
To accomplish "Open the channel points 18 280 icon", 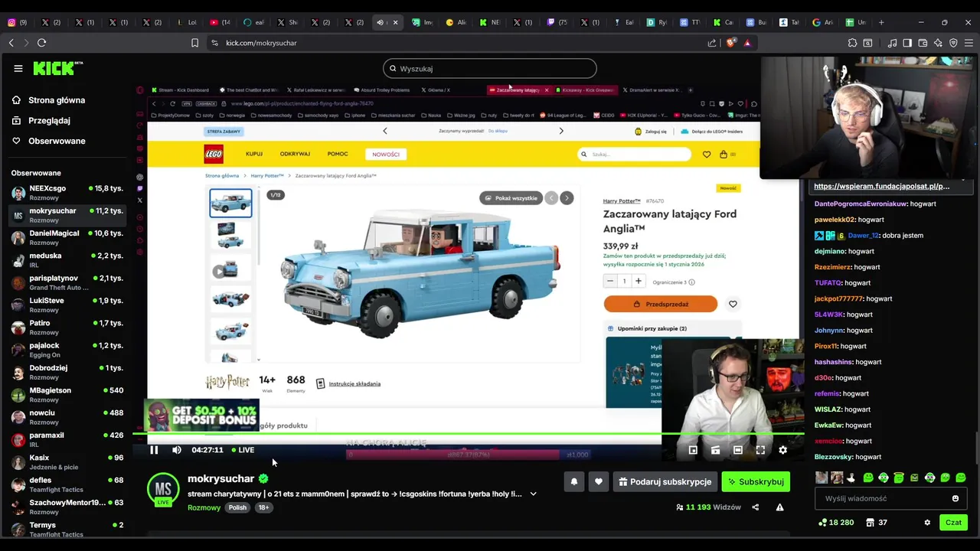I will [822, 523].
